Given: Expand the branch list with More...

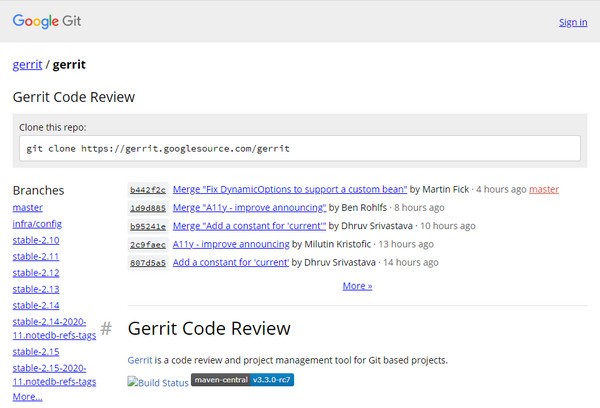Looking at the screenshot, I should point(28,397).
